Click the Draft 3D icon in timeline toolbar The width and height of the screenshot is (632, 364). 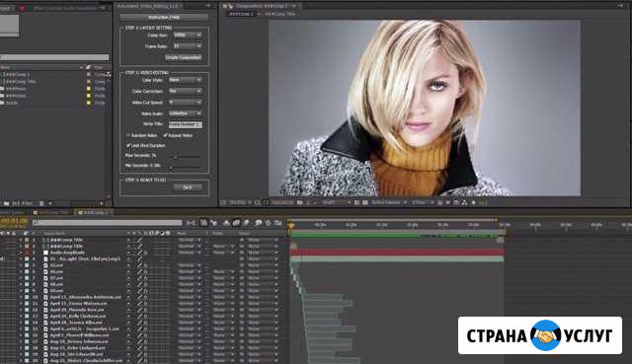click(x=213, y=223)
